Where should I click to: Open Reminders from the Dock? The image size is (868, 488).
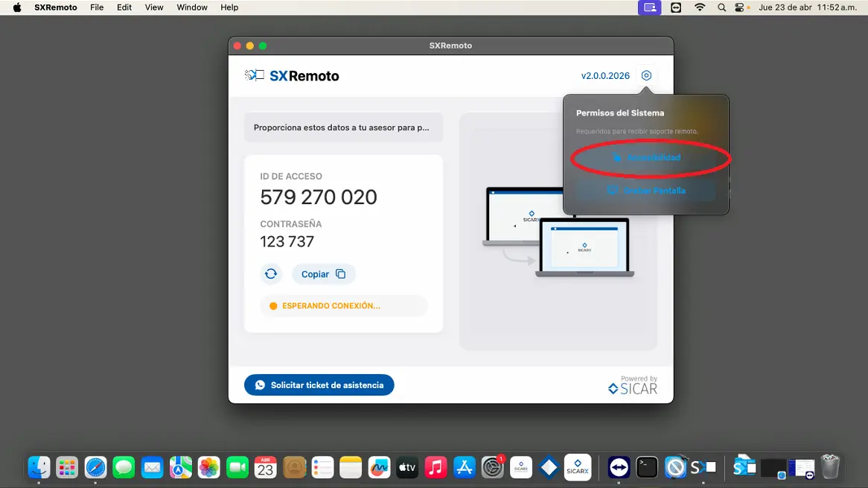point(322,467)
